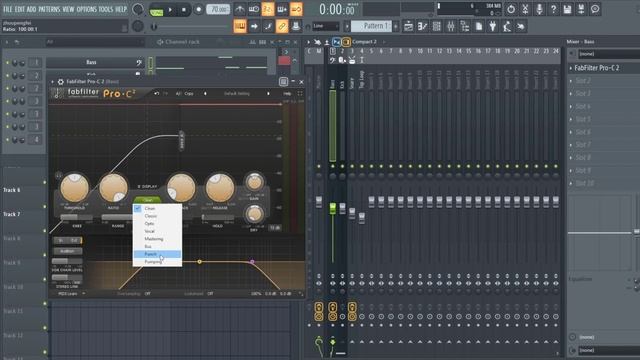
Task: Click Copy in Pro-C 2 header
Action: (189, 93)
